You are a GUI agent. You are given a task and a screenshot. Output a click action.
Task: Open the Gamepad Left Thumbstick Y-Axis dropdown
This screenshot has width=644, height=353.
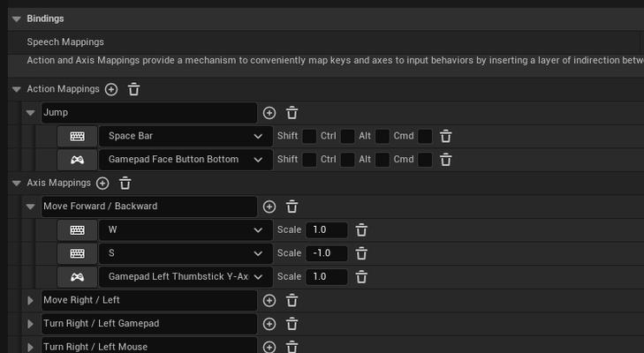[186, 277]
